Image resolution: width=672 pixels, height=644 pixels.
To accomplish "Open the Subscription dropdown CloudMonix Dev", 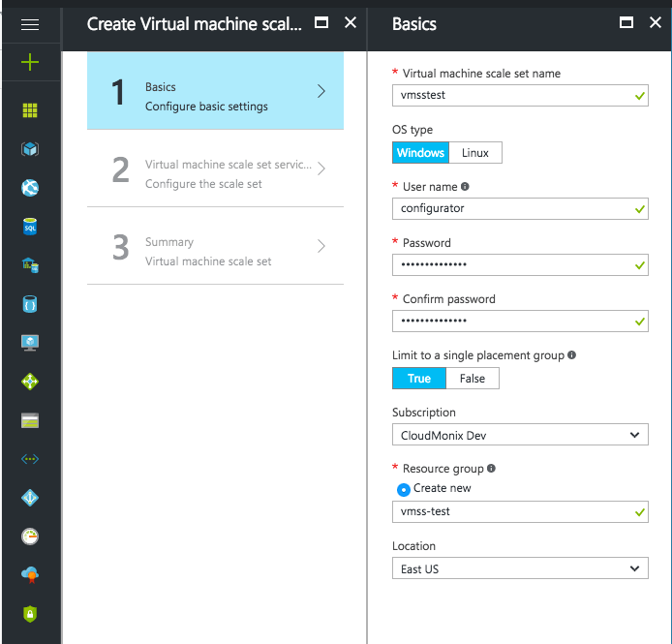I will (520, 435).
